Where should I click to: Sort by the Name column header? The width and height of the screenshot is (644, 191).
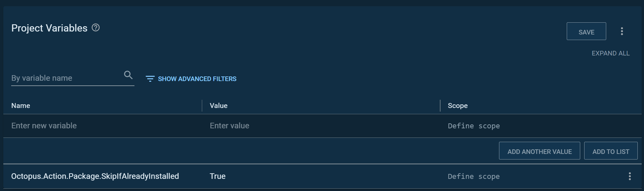tap(21, 105)
